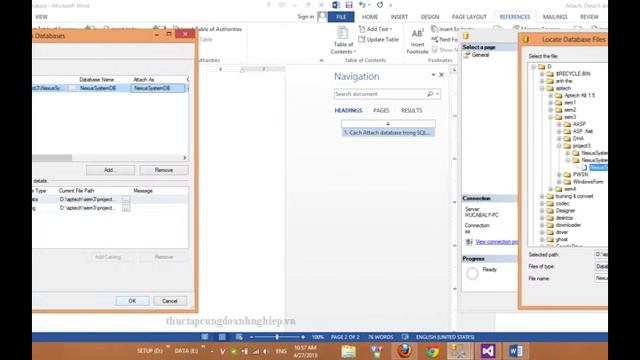Click Next Footnote in the ribbon
Screen dimensions: 640x360
click(x=444, y=40)
